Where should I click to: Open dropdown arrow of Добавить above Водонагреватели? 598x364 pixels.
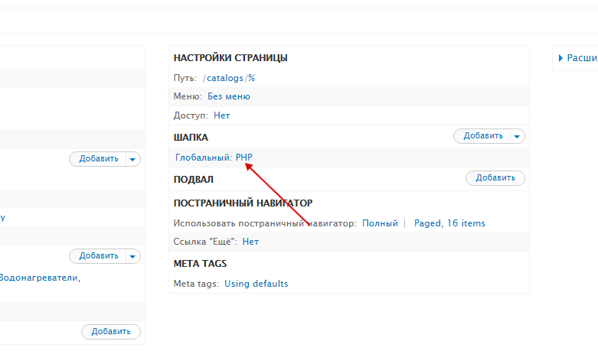[x=133, y=256]
